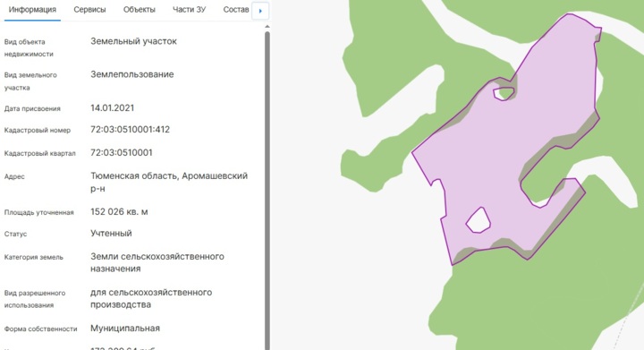Image resolution: width=644 pixels, height=350 pixels.
Task: Click the area value 152 026 кв. м
Action: coord(119,212)
